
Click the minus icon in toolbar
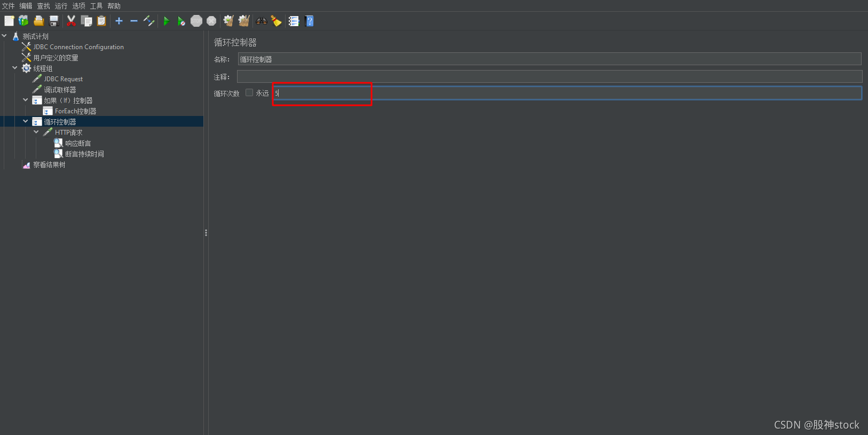[134, 21]
